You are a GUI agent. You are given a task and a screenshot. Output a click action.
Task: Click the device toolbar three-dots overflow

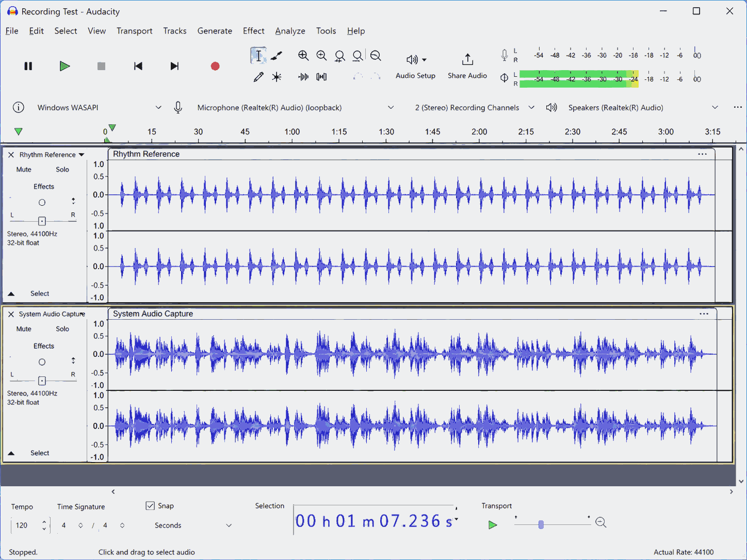(x=738, y=107)
